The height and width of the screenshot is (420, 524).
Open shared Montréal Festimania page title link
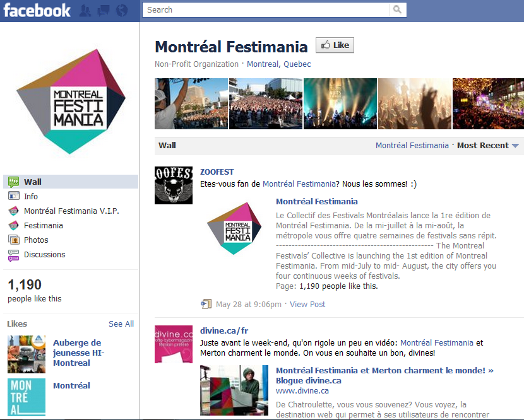[x=317, y=201]
